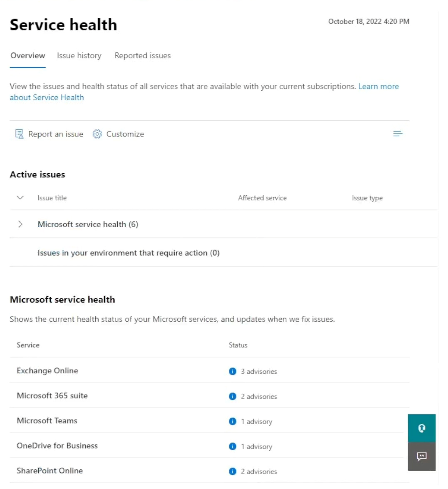Open the feedback chat icon button
Image resolution: width=448 pixels, height=489 pixels.
(421, 457)
